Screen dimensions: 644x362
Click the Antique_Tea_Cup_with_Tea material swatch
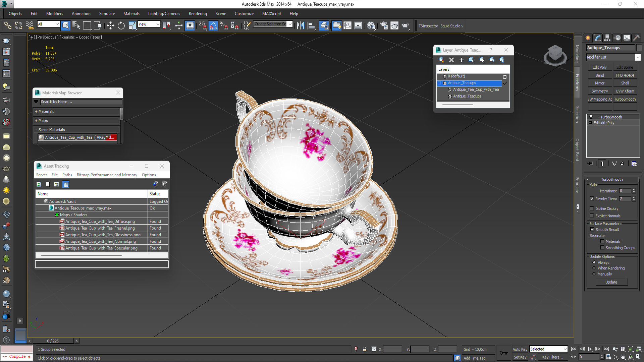tap(41, 137)
